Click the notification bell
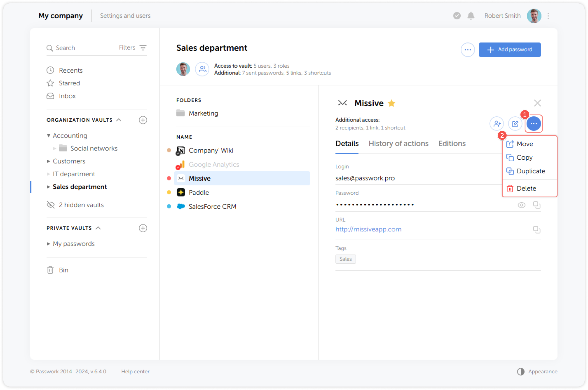The image size is (588, 390). (471, 16)
